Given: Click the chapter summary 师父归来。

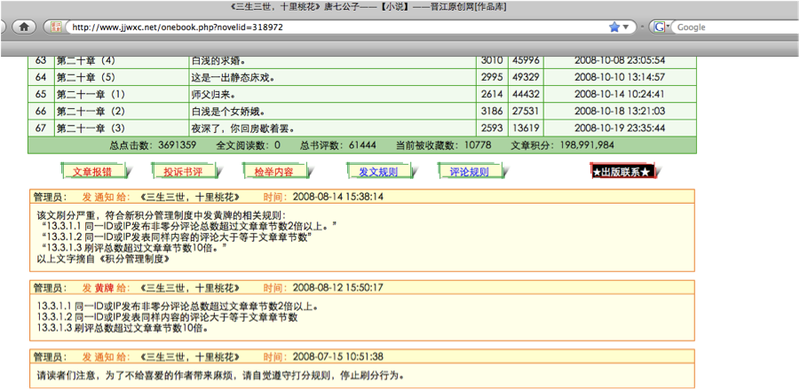Looking at the screenshot, I should [213, 94].
